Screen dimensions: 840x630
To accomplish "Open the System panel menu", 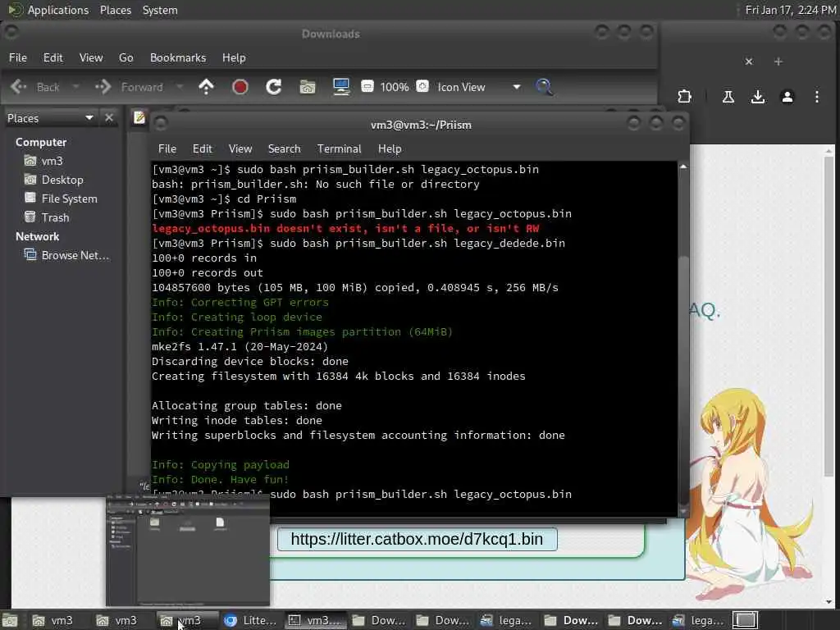I will coord(160,10).
